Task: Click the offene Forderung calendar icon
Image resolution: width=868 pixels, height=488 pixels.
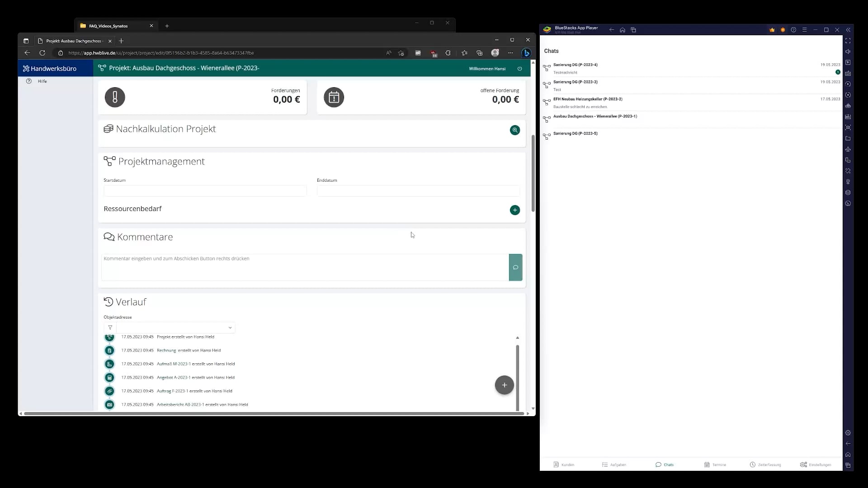Action: point(334,97)
